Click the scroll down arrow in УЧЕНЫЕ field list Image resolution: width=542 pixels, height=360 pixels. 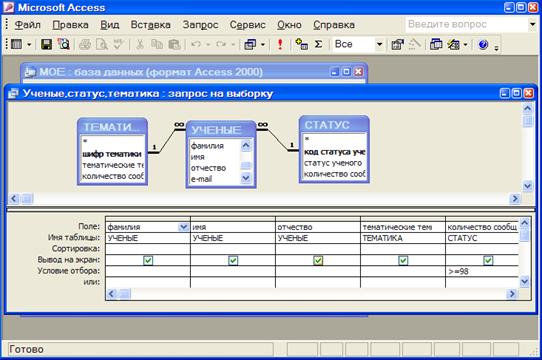point(246,178)
